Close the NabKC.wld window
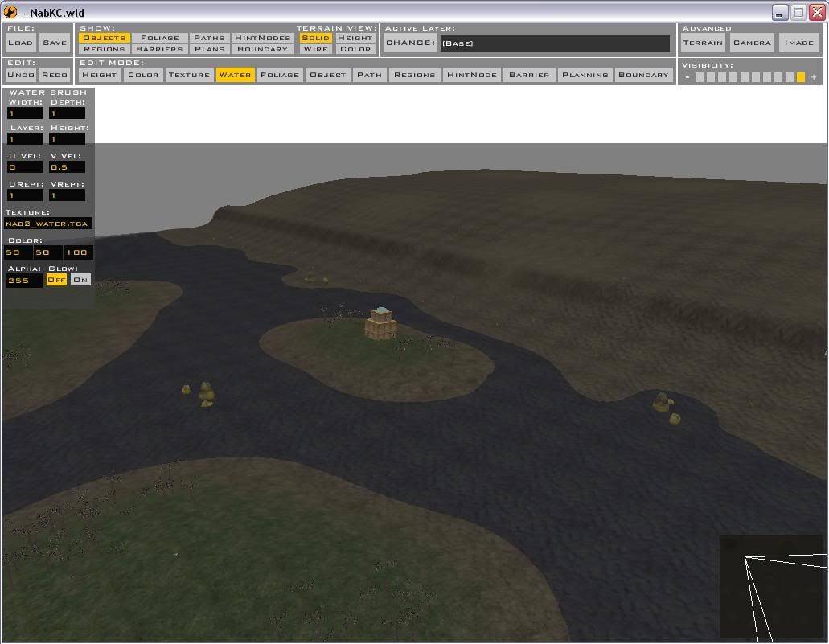 [818, 12]
